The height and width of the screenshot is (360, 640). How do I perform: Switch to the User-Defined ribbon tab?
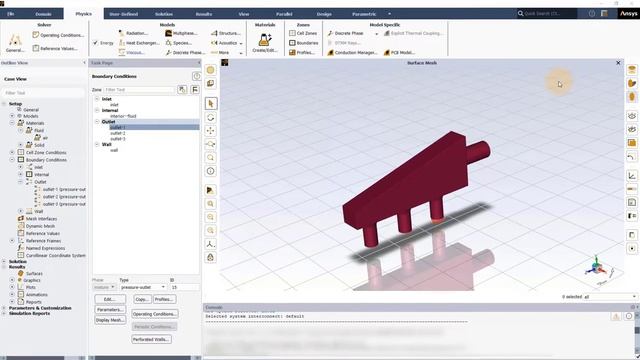[124, 14]
